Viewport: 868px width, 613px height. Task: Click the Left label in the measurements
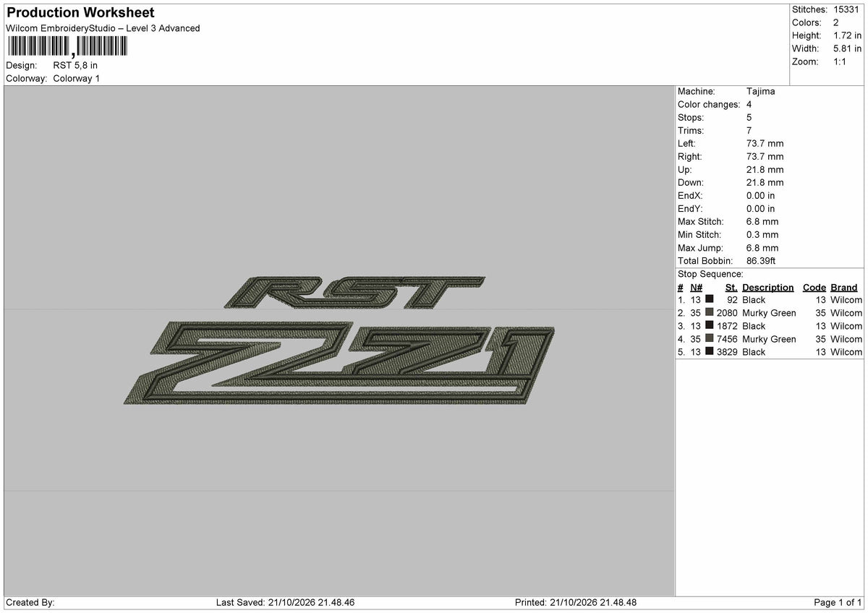[x=687, y=144]
